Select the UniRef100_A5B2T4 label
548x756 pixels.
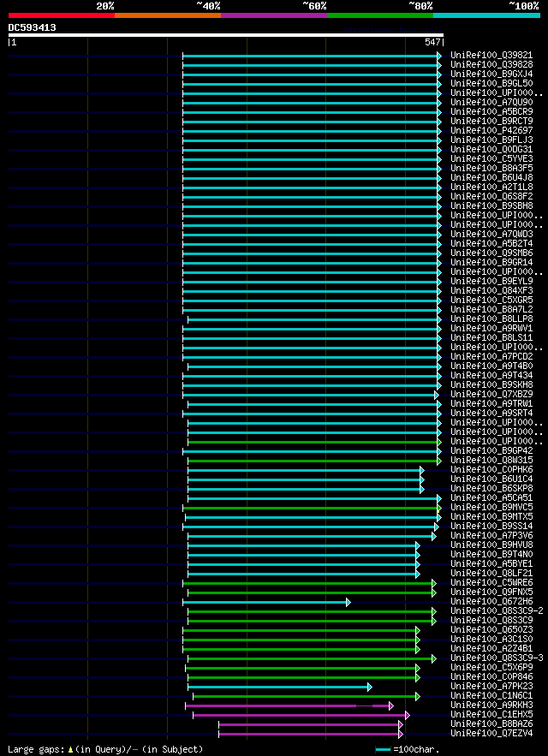coord(491,243)
